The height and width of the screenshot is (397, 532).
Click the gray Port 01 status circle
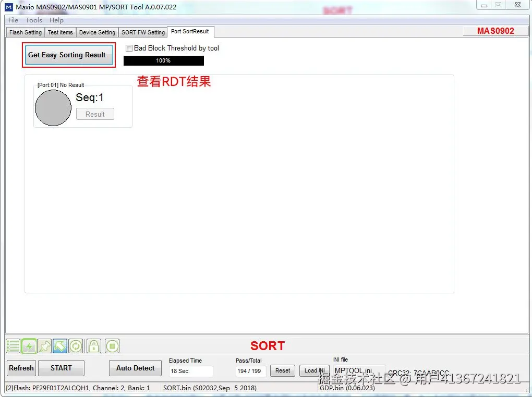click(x=53, y=108)
